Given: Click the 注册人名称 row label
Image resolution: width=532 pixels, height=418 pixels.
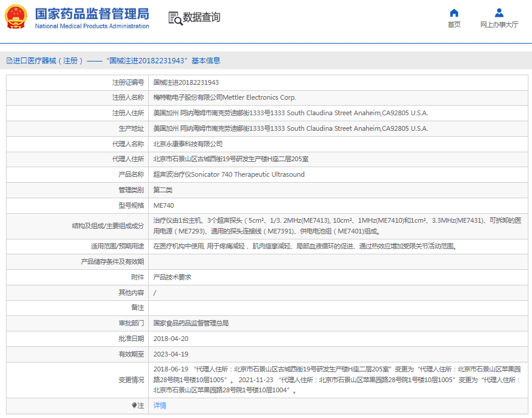Looking at the screenshot, I should click(128, 98).
